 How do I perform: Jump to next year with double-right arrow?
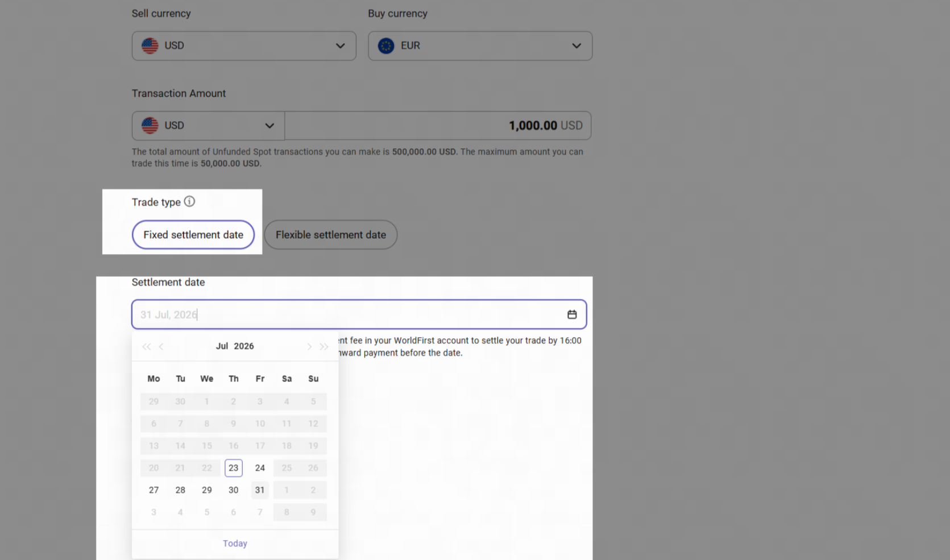pos(324,346)
